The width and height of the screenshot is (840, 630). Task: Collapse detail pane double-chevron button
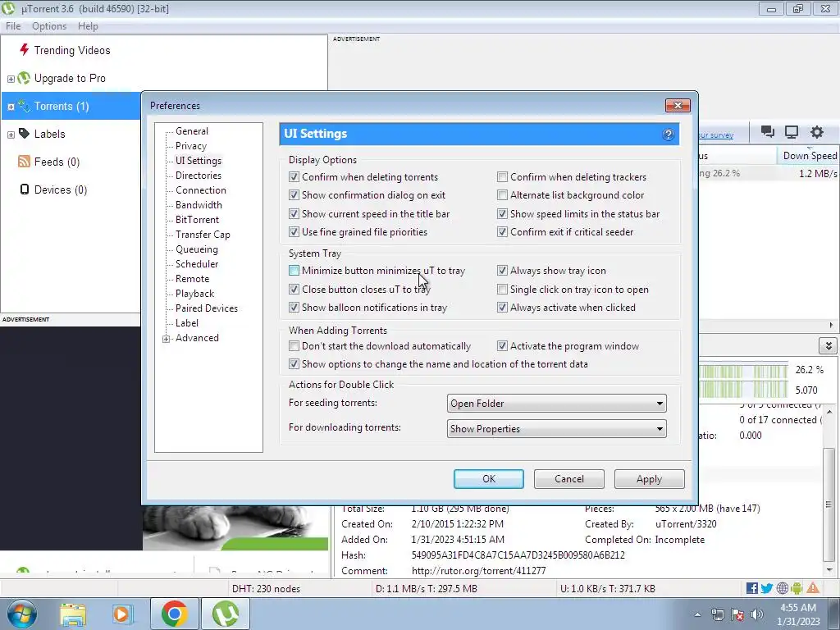(x=829, y=345)
